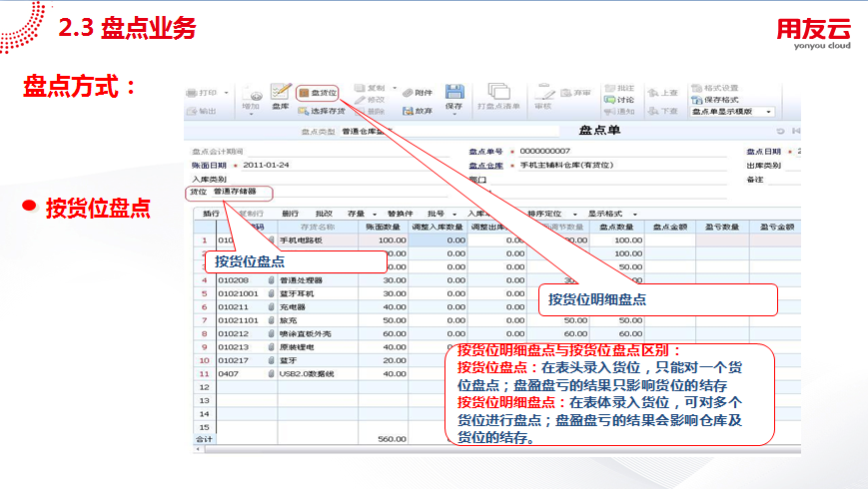
Task: Click the 打盘点清单 print count list icon
Action: (498, 91)
